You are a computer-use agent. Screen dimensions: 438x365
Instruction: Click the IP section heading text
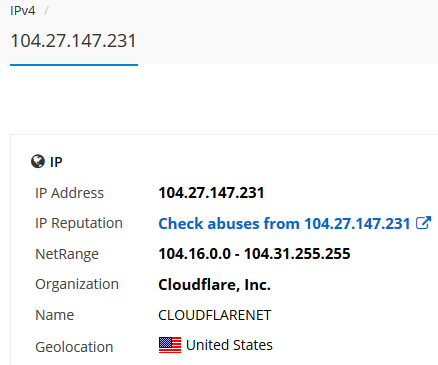(56, 162)
